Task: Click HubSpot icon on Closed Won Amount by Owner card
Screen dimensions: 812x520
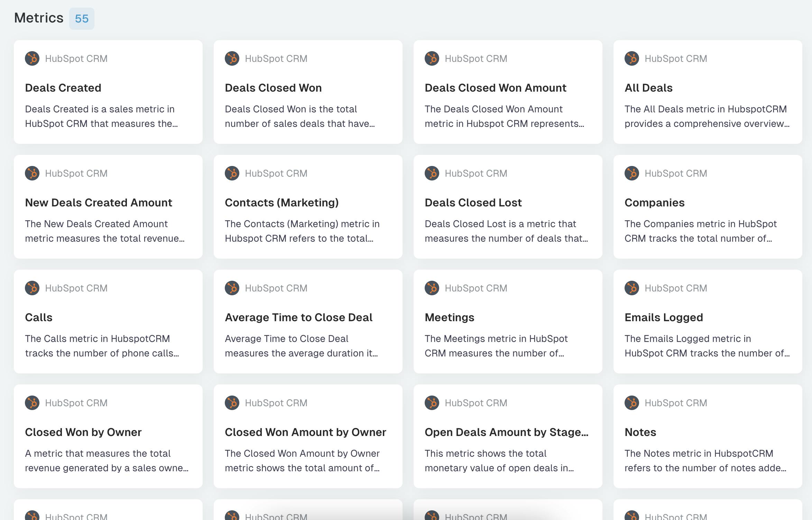Action: tap(232, 403)
